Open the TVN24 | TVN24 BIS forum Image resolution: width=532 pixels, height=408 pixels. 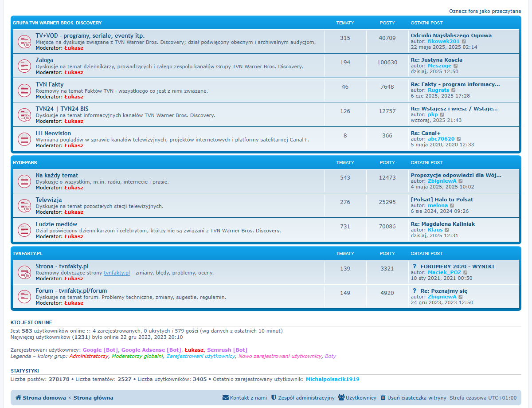62,109
